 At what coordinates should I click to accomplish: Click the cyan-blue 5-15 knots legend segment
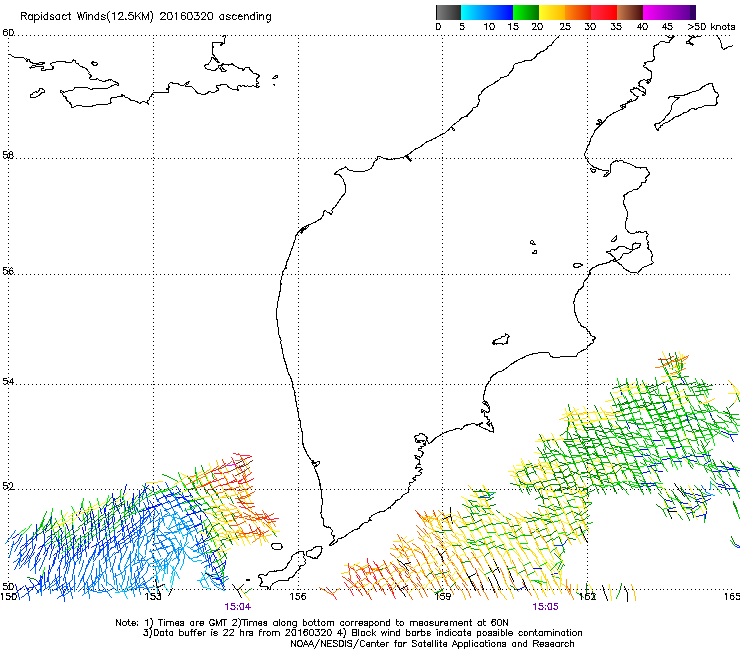click(x=487, y=12)
